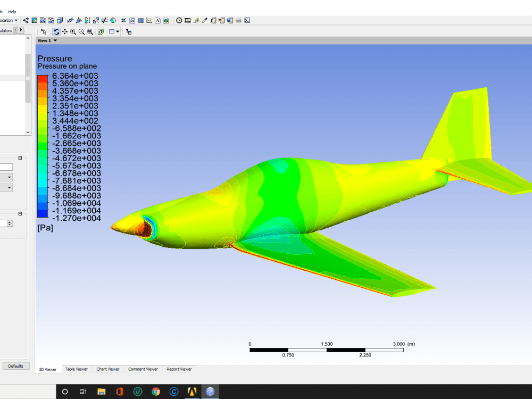Click the outline list scroll down arrow
The image size is (532, 399).
click(28, 132)
